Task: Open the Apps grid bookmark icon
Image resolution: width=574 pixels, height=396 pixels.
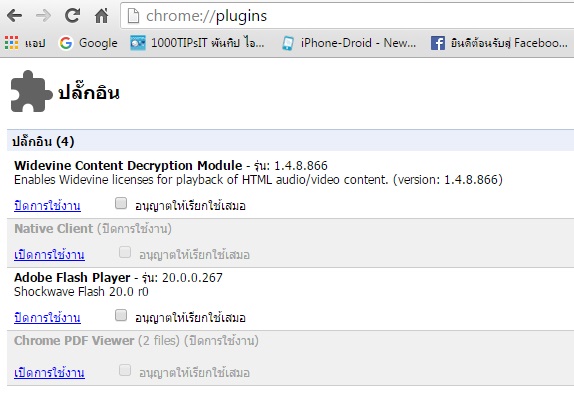Action: (11, 43)
